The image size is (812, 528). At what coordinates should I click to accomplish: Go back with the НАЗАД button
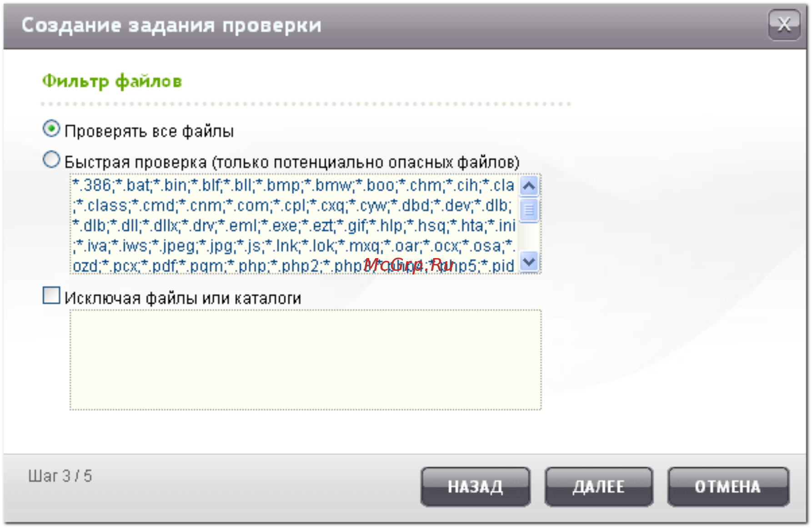pyautogui.click(x=476, y=487)
